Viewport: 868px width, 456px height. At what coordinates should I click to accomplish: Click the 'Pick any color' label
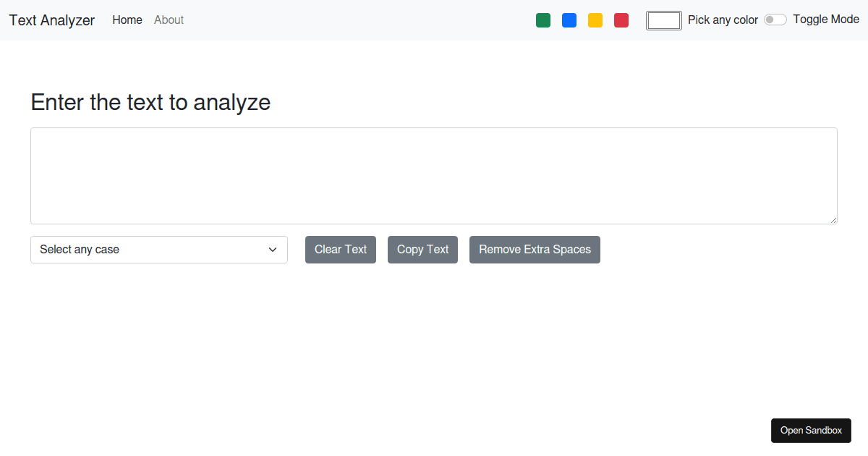coord(723,20)
